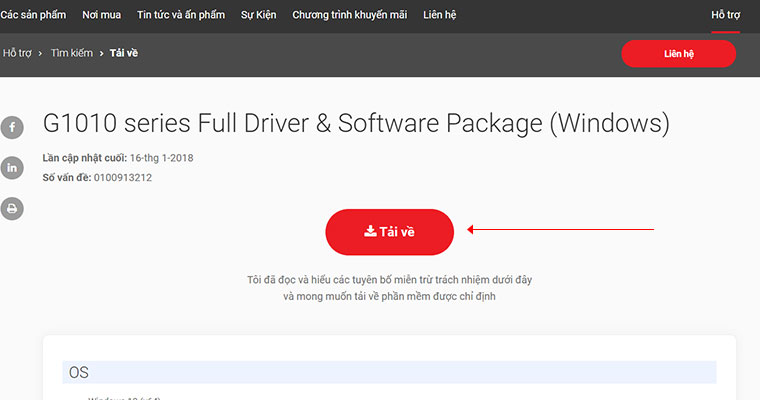Click the red Liên hệ pill button
Viewport: 760px width, 400px height.
679,54
